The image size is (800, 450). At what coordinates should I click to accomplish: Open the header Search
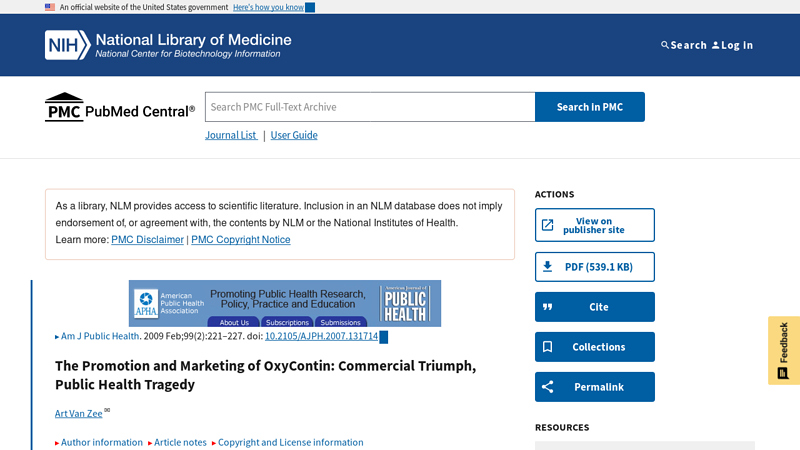[684, 45]
